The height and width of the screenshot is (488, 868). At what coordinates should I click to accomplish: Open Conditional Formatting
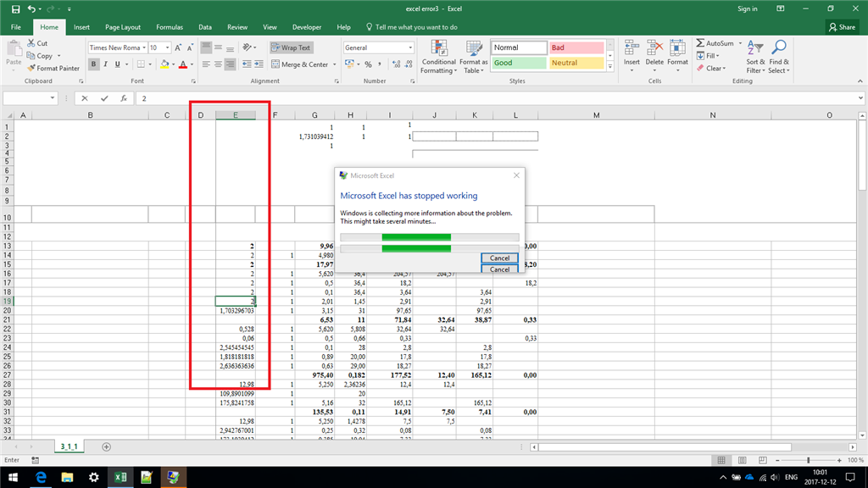438,57
